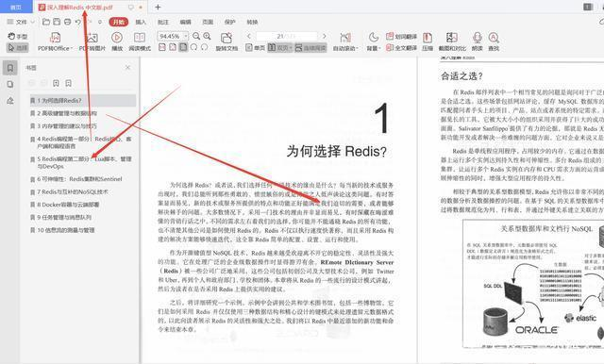Click page number input field
Image resolution: width=604 pixels, height=364 pixels.
pyautogui.click(x=286, y=36)
